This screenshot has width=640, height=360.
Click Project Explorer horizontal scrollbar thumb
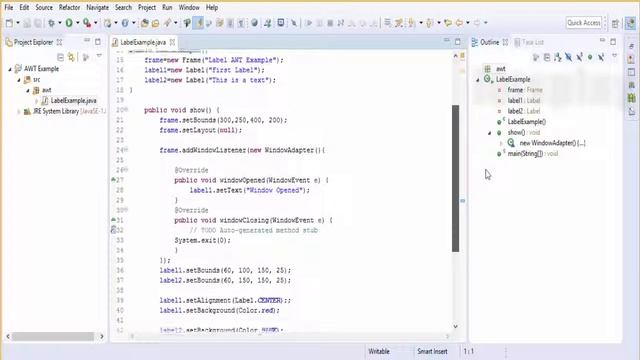53,336
